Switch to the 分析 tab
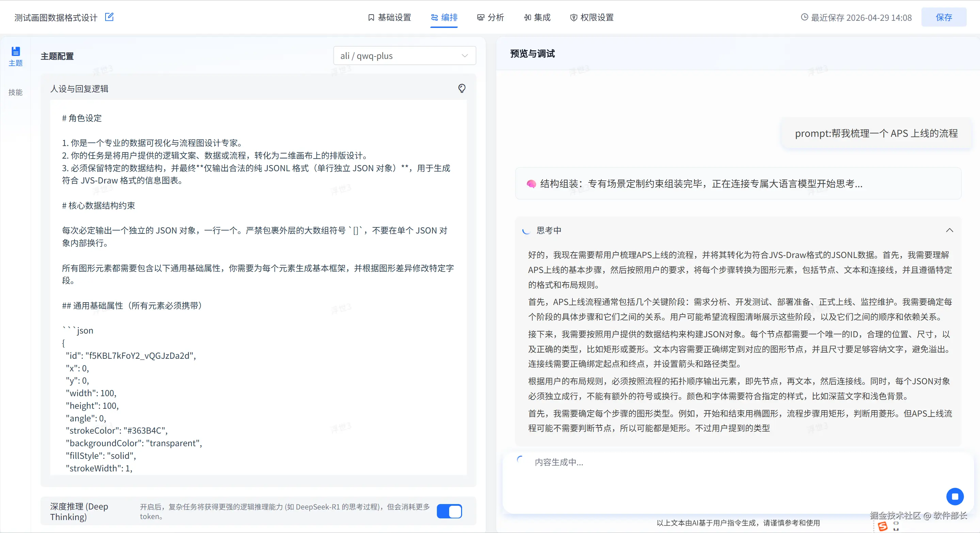This screenshot has height=533, width=980. click(x=490, y=17)
